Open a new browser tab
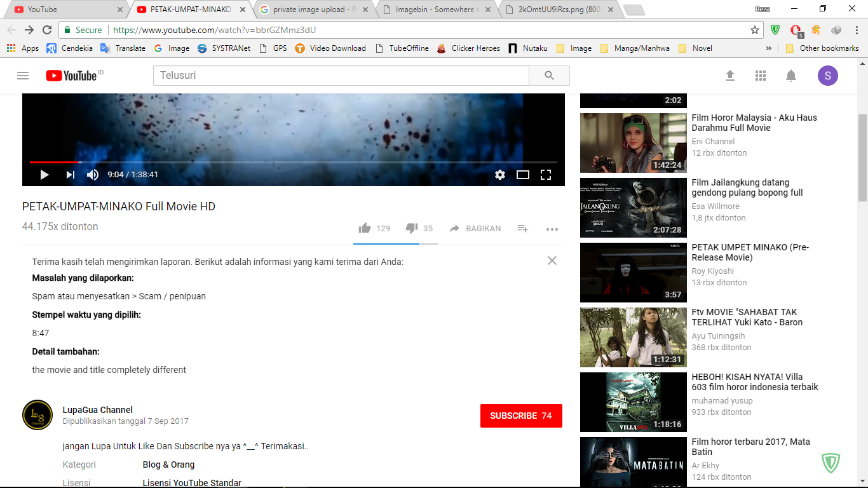The height and width of the screenshot is (488, 868). coord(634,10)
